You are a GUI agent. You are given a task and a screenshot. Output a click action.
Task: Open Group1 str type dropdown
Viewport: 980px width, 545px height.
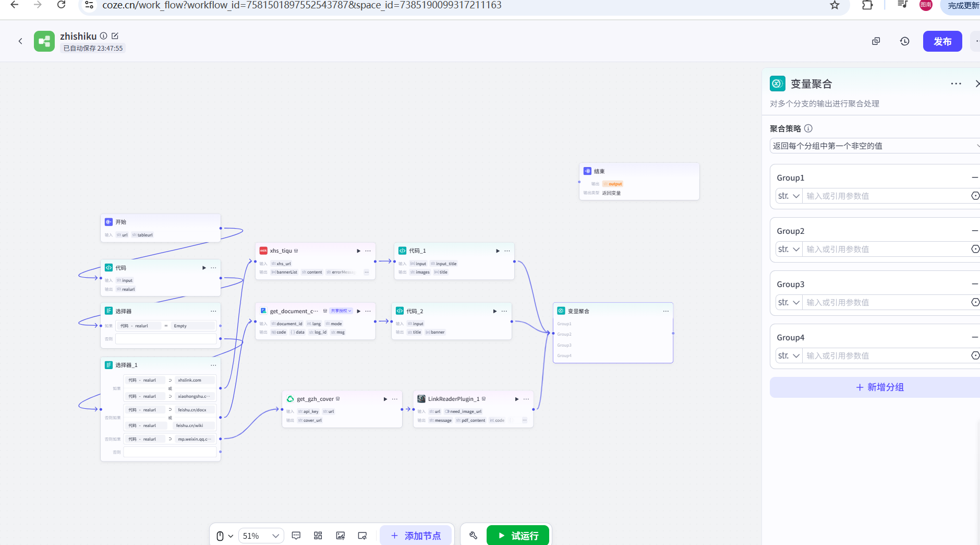(789, 196)
